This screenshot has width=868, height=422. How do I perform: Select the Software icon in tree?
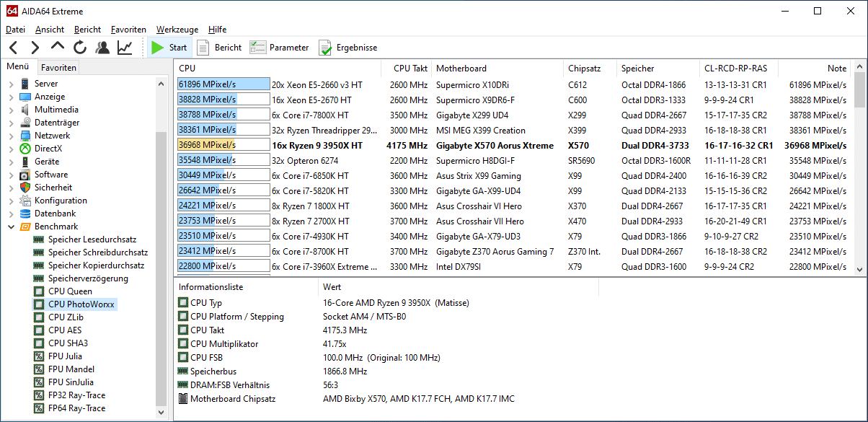pyautogui.click(x=25, y=175)
